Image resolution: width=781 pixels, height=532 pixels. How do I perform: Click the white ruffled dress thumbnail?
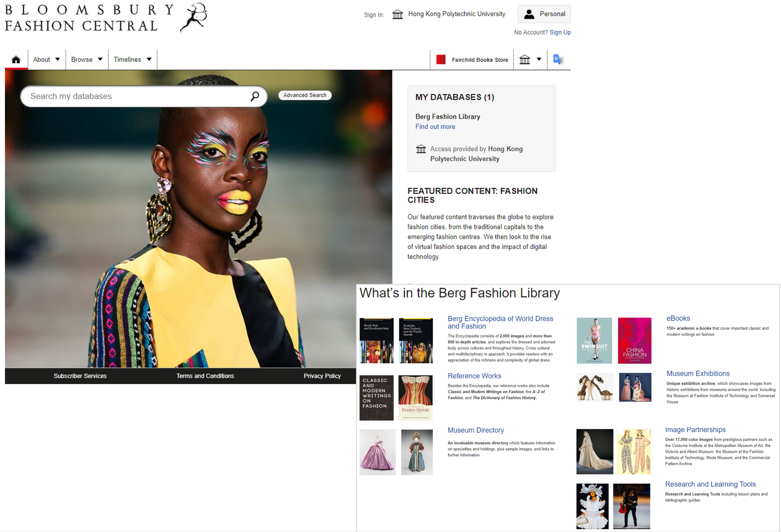click(x=592, y=506)
